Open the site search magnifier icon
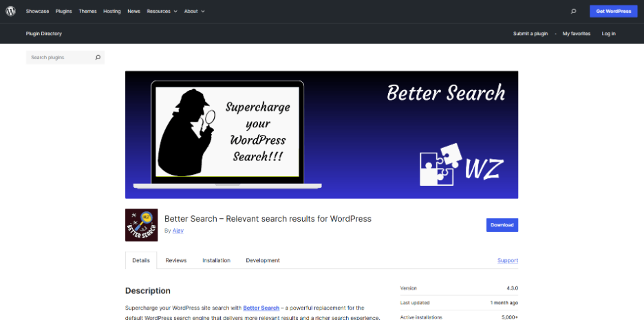 coord(573,12)
